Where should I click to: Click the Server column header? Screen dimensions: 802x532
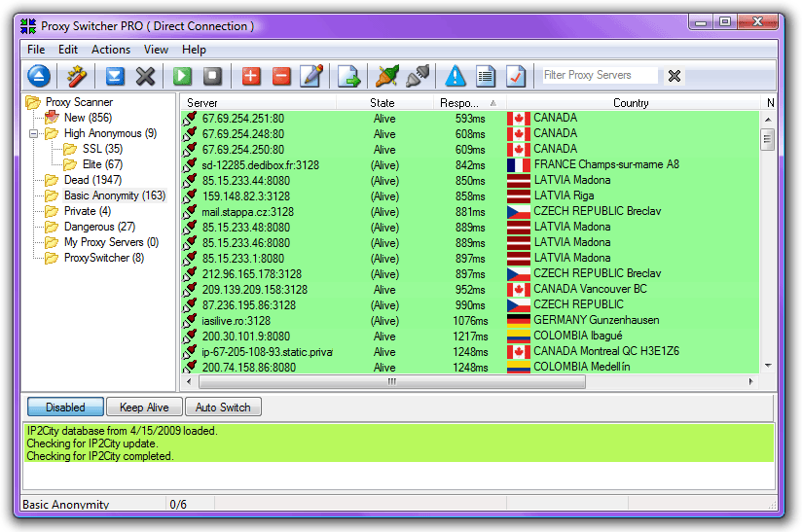coord(259,103)
